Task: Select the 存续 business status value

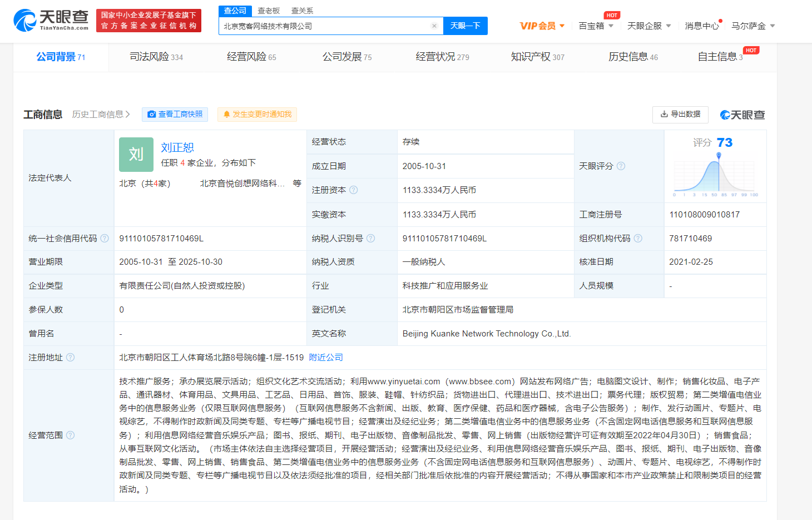Action: point(411,142)
